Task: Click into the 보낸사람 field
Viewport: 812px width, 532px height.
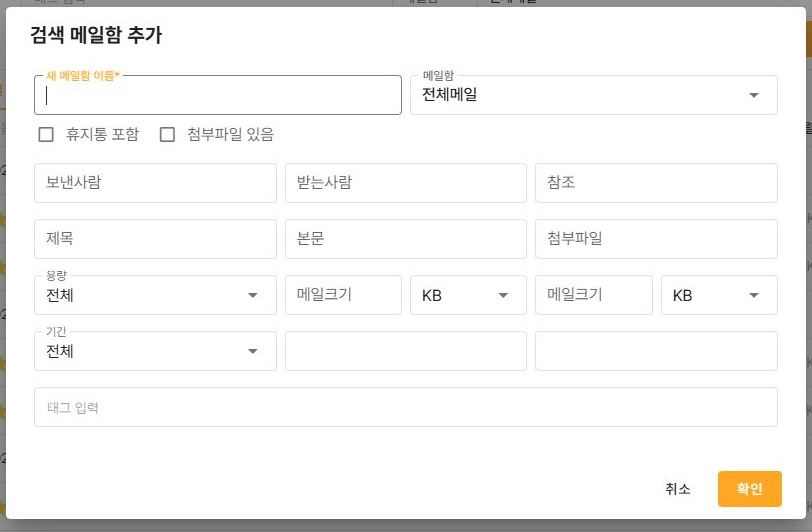Action: click(x=155, y=183)
